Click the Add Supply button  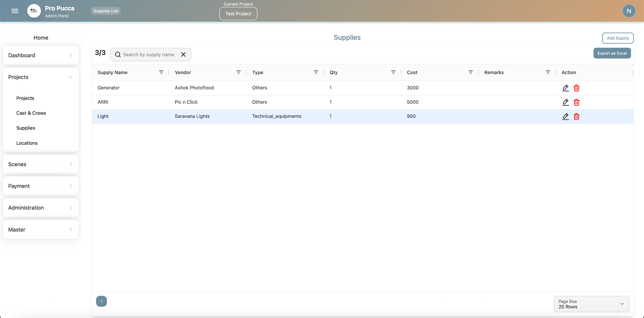click(618, 38)
